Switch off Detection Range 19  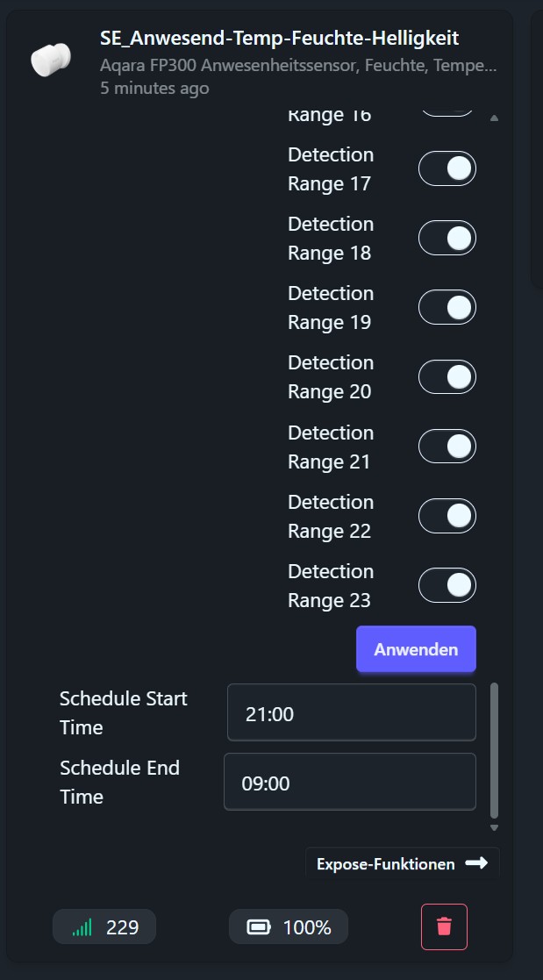coord(447,307)
